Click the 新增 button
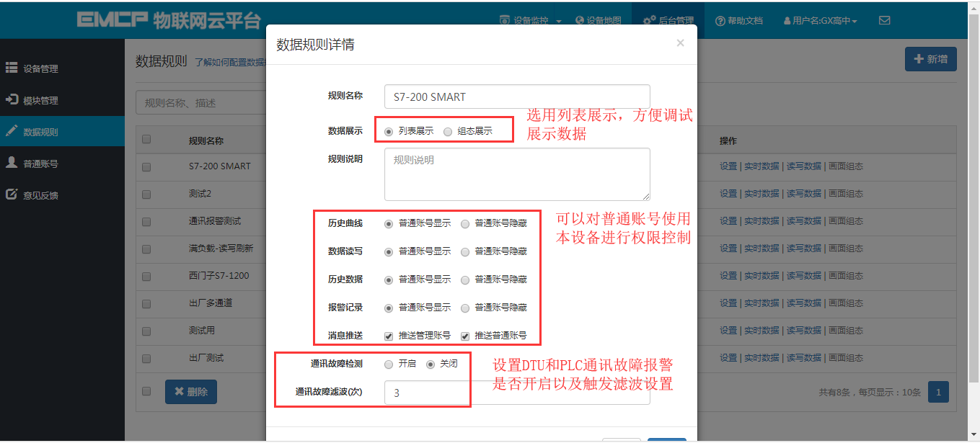 (930, 59)
